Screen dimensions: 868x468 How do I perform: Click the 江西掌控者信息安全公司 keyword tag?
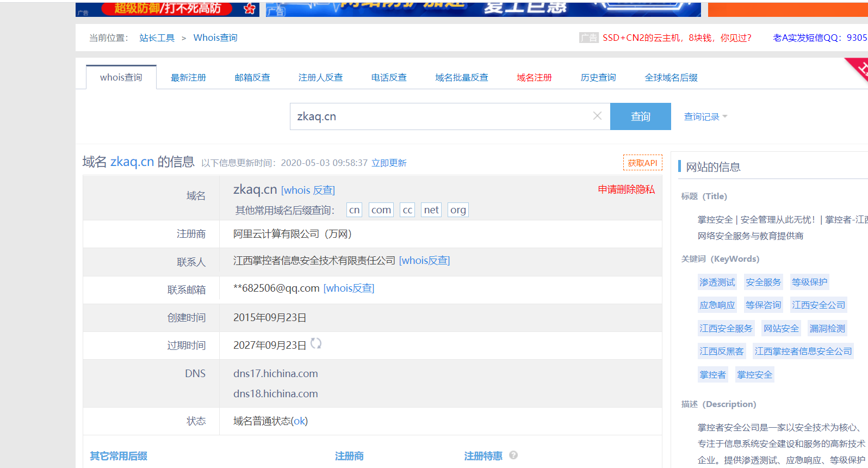pos(803,351)
